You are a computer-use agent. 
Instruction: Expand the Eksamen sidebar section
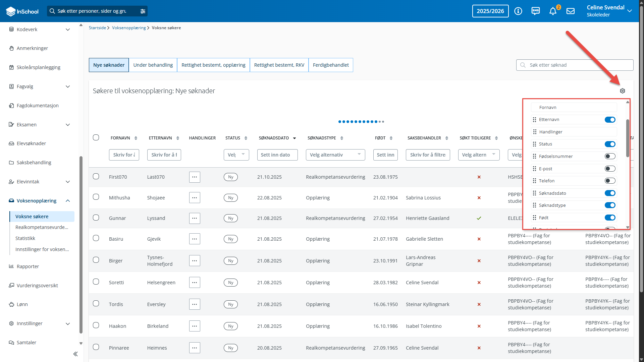click(28, 124)
